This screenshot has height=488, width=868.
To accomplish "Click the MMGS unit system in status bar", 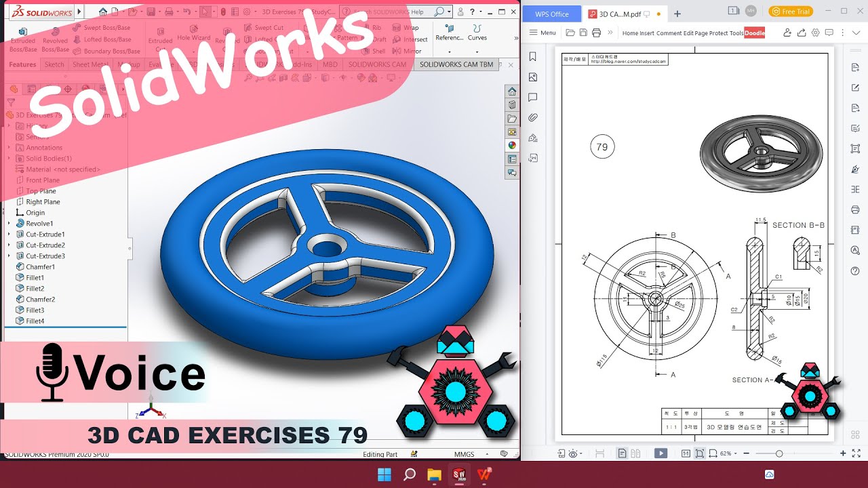I will [x=465, y=454].
